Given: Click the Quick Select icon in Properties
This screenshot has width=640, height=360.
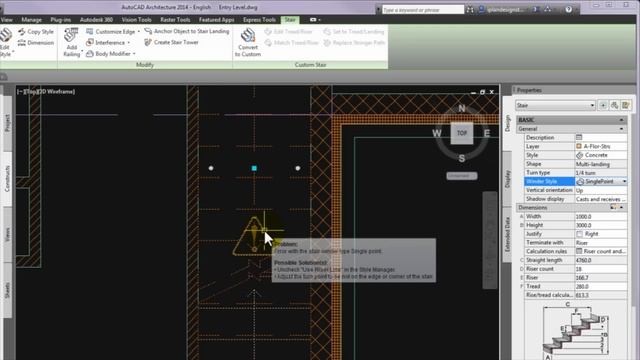Looking at the screenshot, I should (x=625, y=105).
